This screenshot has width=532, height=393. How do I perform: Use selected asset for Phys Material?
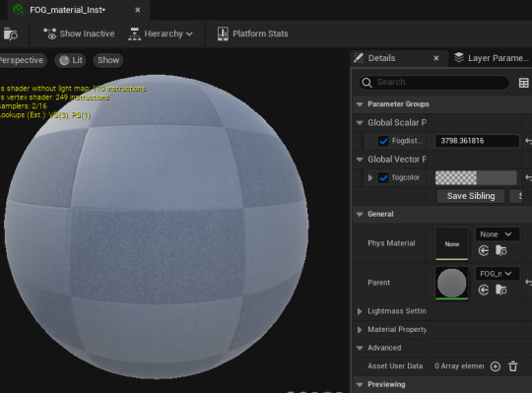(x=484, y=250)
